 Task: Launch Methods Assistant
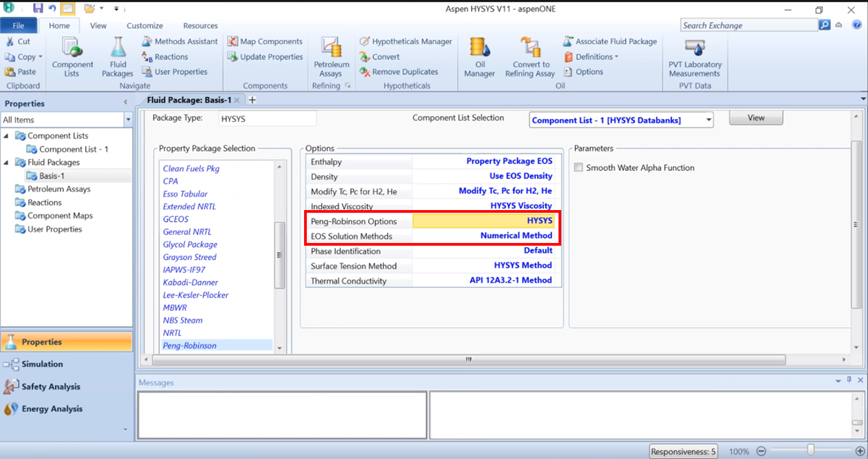coord(180,42)
